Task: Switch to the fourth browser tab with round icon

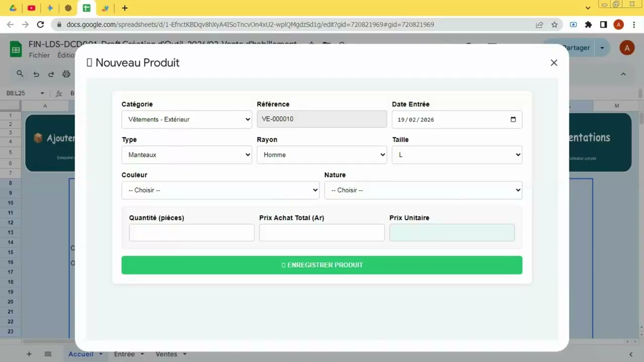Action: click(x=68, y=8)
